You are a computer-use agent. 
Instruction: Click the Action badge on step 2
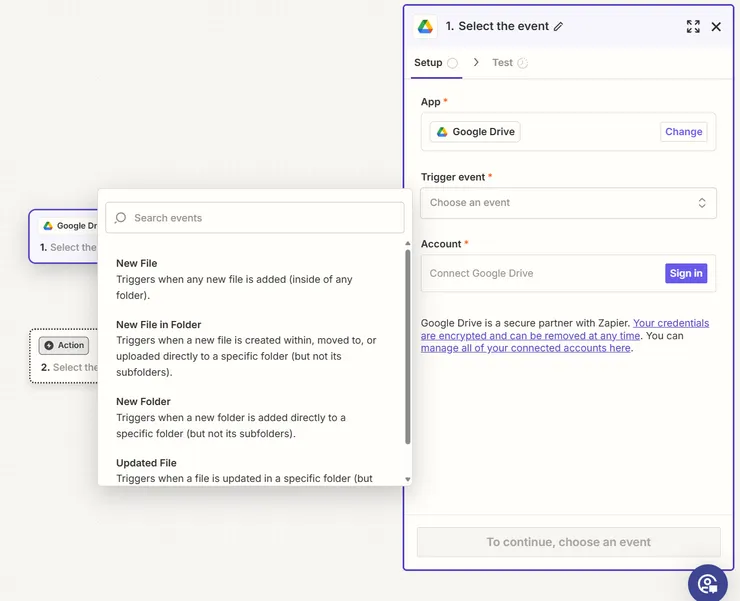64,345
